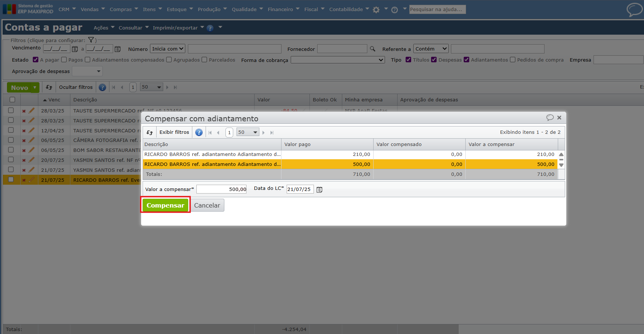Refresh the Contas a pagar grid
This screenshot has width=644, height=334.
(x=49, y=87)
